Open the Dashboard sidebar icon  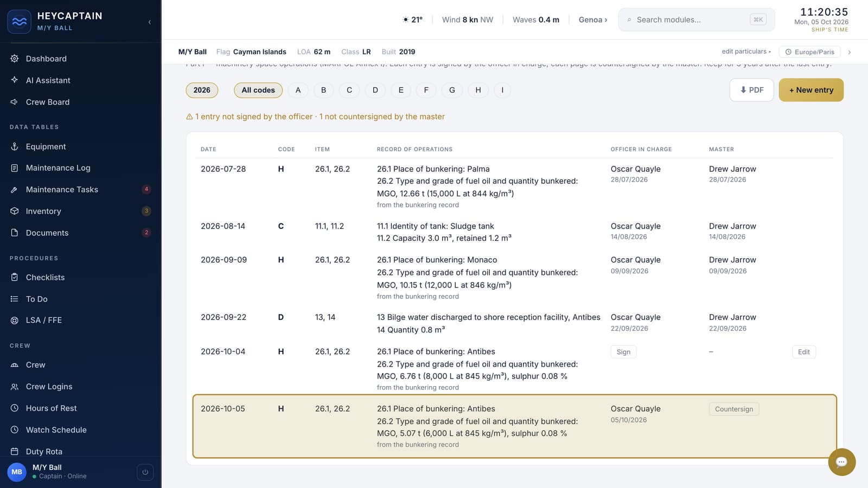point(15,59)
